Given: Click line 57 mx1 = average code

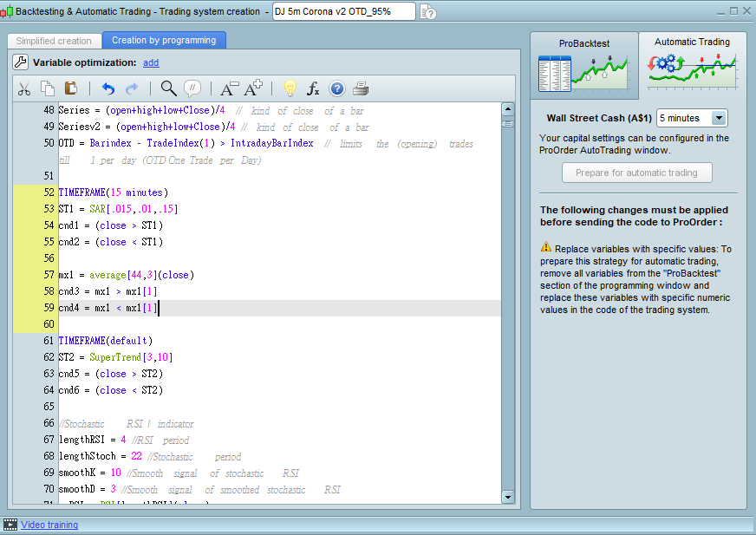Looking at the screenshot, I should click(x=126, y=275).
